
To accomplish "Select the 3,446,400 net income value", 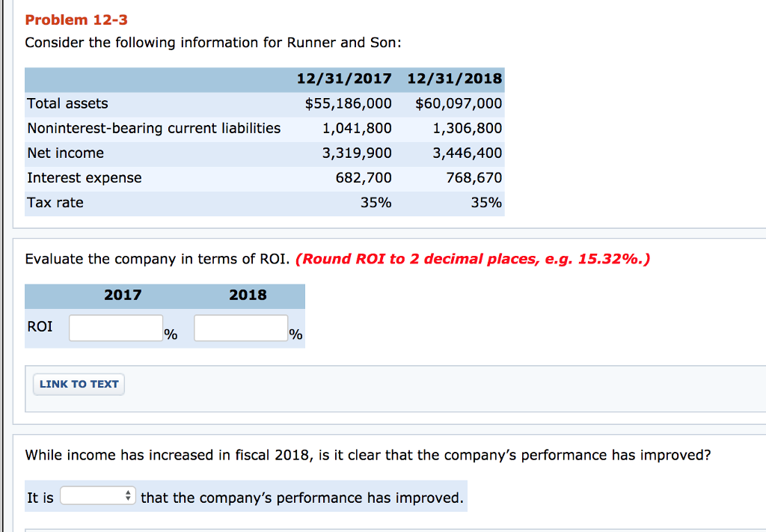I will point(468,153).
